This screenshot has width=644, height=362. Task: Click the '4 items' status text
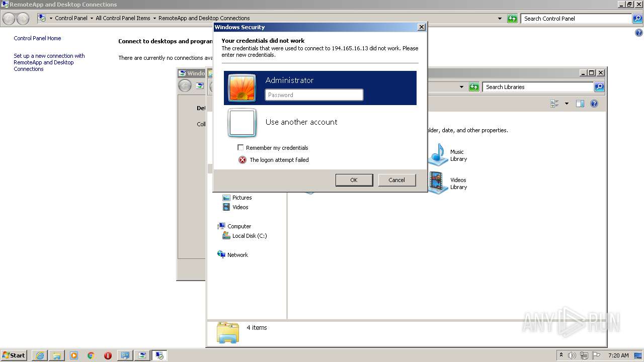click(x=257, y=328)
